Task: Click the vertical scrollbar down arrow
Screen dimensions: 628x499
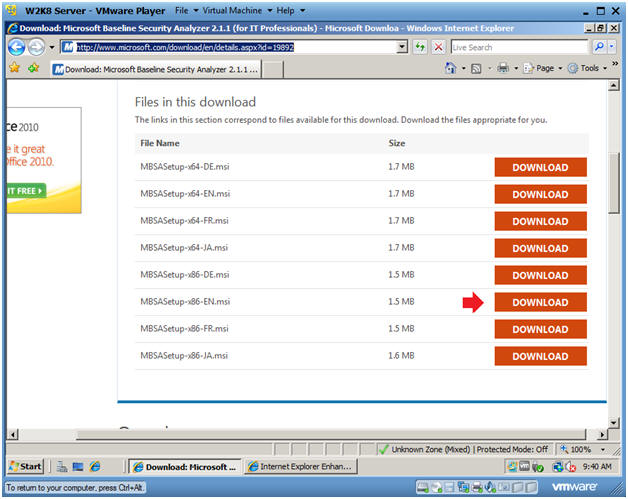Action: pyautogui.click(x=613, y=422)
